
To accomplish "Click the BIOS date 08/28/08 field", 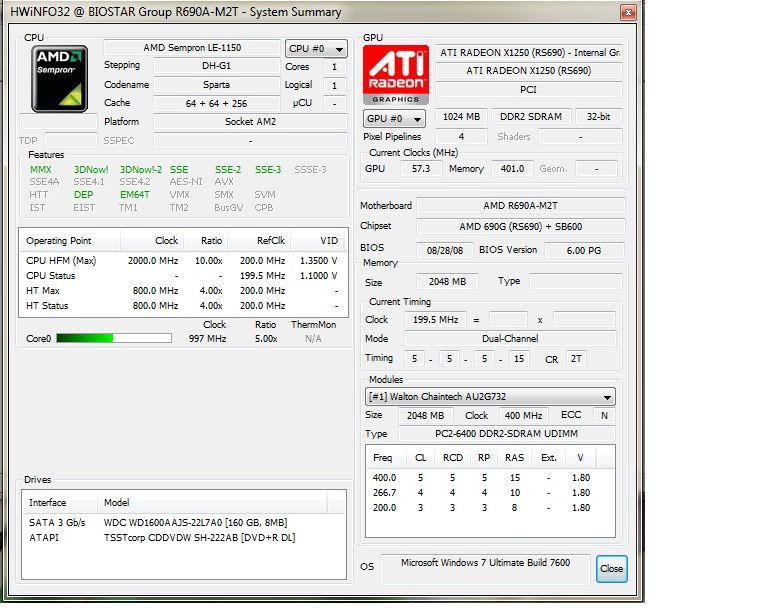I will 445,250.
